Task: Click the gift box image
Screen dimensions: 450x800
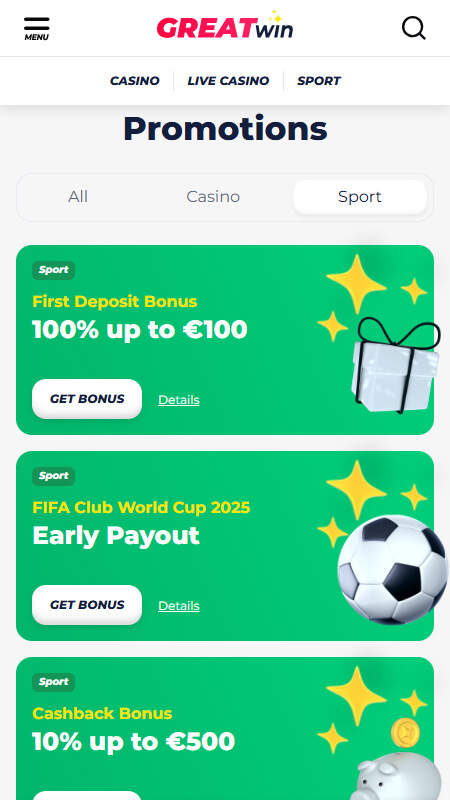Action: tap(395, 365)
